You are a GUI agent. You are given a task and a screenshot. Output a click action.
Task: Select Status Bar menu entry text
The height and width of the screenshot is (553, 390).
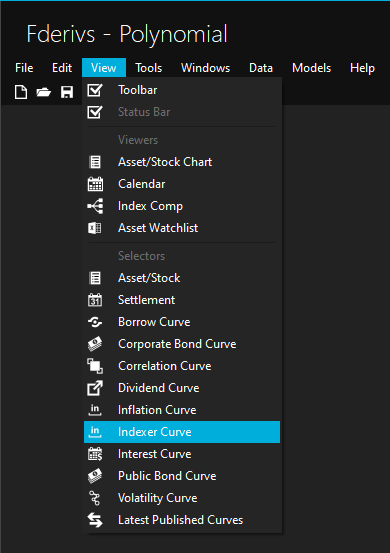point(144,112)
